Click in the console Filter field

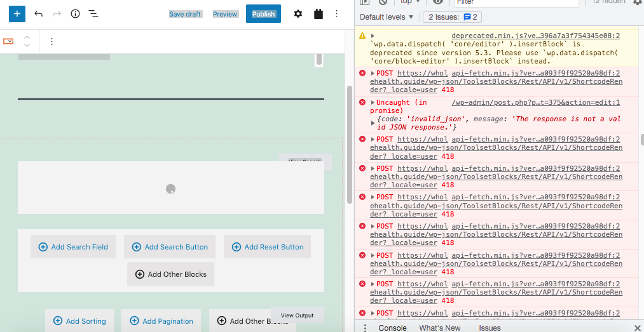tap(515, 3)
